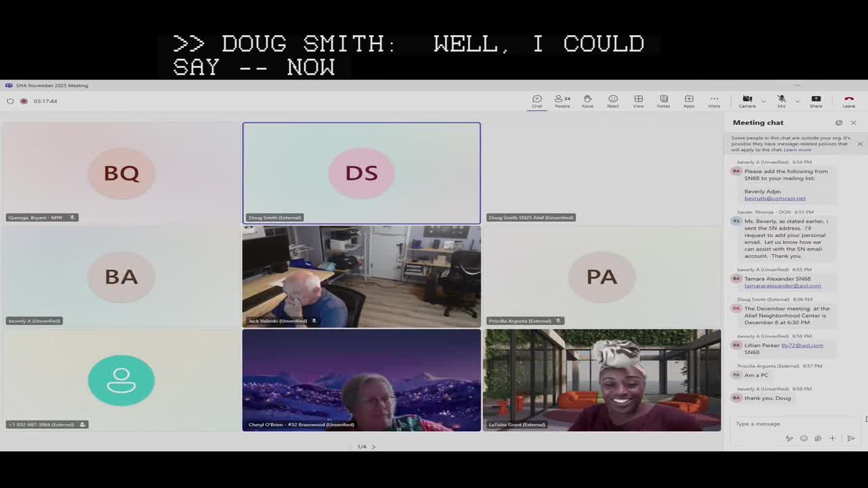This screenshot has height=488, width=868.
Task: Click the recording indicator icon
Action: click(x=24, y=101)
